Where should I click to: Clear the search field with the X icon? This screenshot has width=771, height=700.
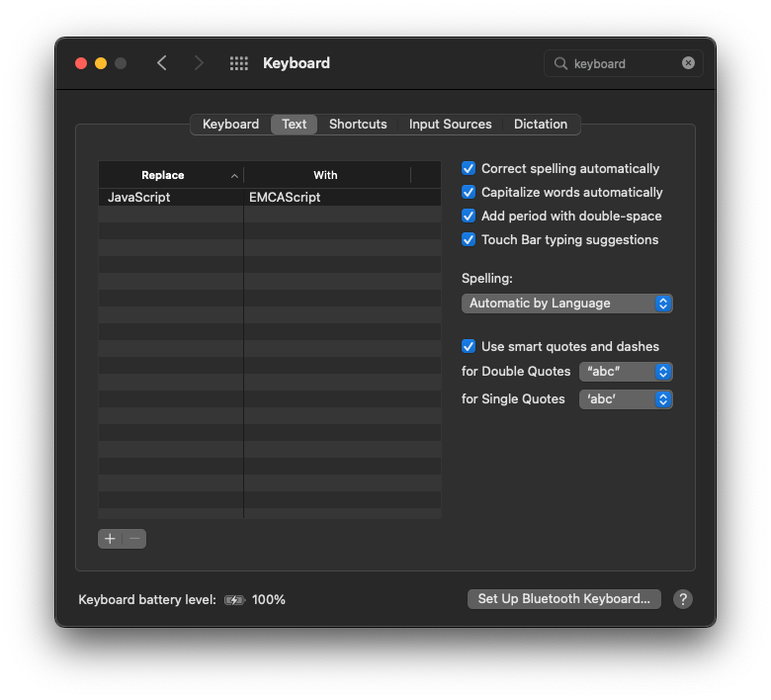688,63
